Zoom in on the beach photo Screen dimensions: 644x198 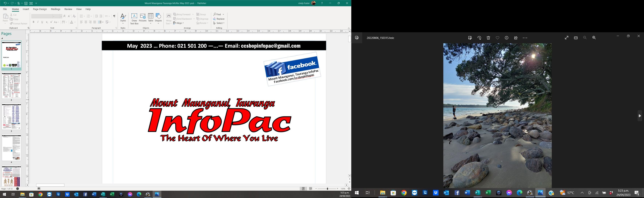point(594,38)
